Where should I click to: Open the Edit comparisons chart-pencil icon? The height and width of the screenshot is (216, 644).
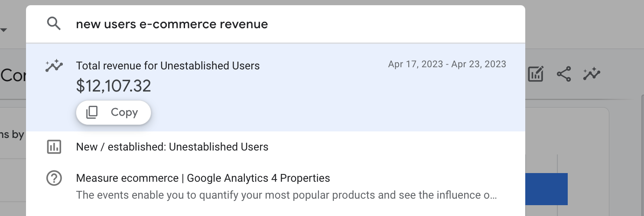(536, 74)
